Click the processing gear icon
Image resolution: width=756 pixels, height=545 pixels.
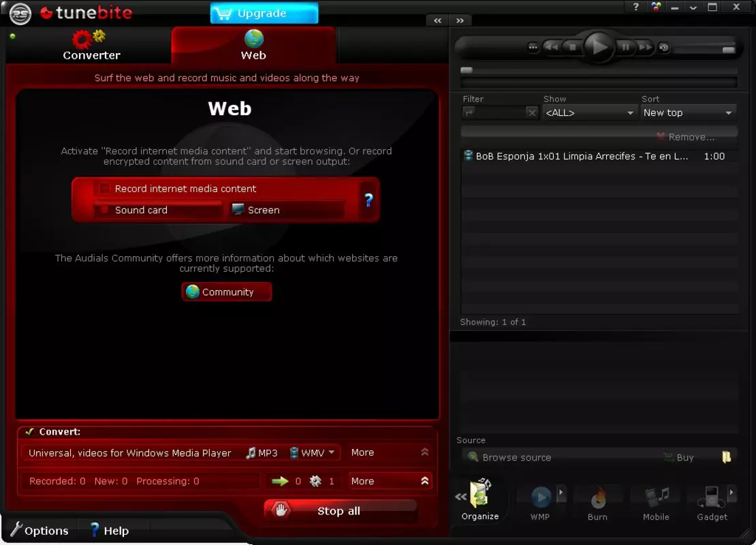(x=315, y=481)
